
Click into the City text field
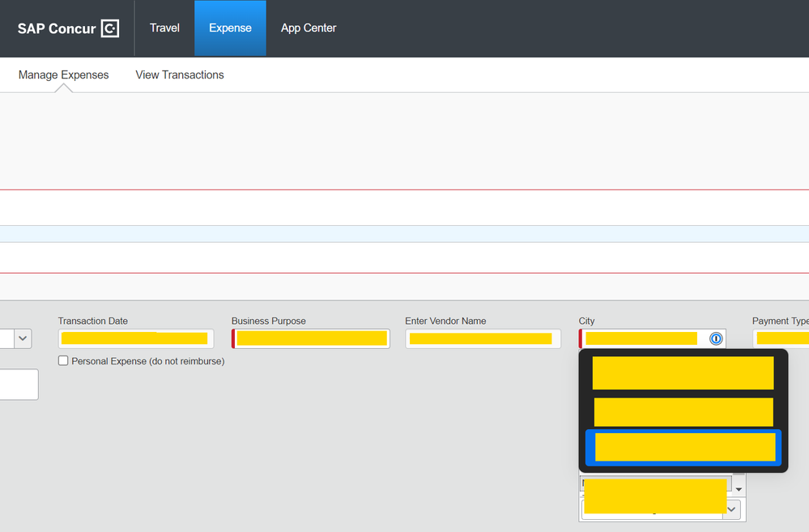coord(641,338)
